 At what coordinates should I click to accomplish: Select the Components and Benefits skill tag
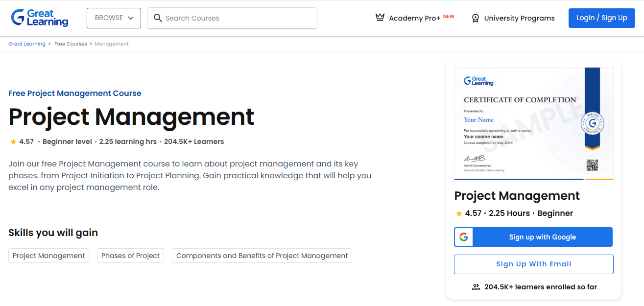pyautogui.click(x=262, y=255)
